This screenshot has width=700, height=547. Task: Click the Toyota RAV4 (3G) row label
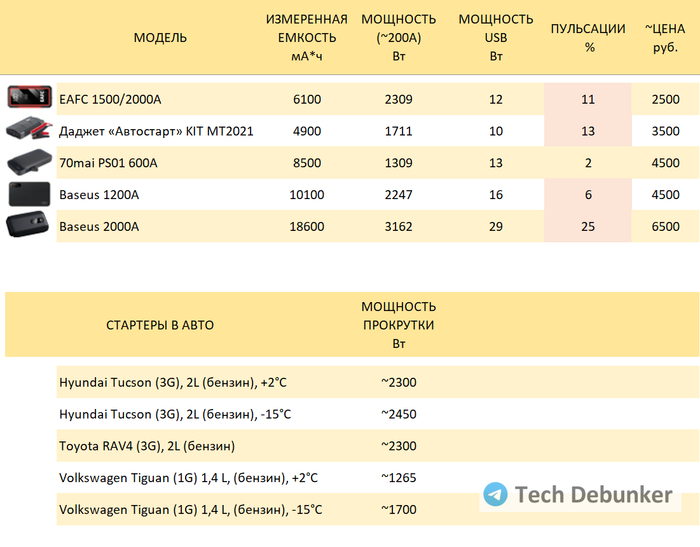pyautogui.click(x=147, y=446)
